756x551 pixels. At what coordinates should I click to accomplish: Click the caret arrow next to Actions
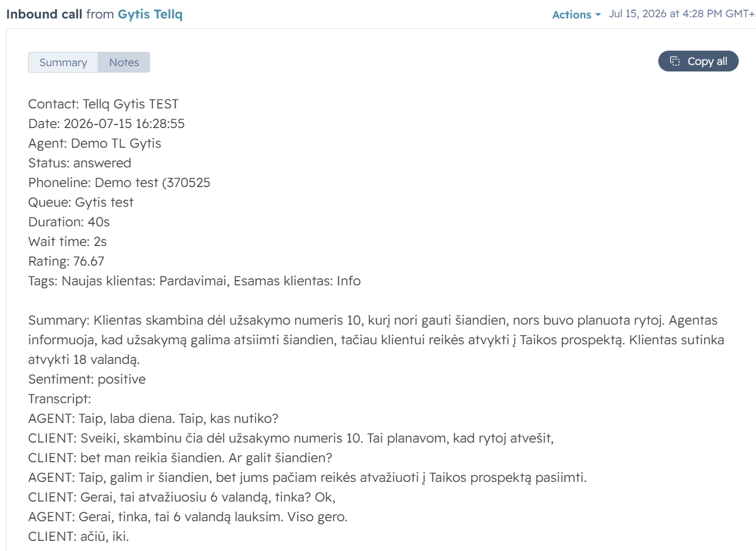pyautogui.click(x=598, y=15)
